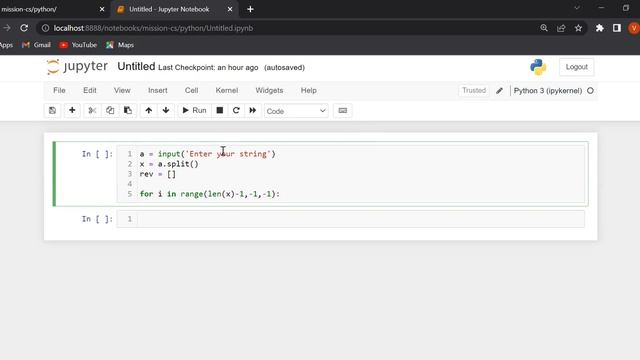640x360 pixels.
Task: Open the Insert menu
Action: coord(158,91)
